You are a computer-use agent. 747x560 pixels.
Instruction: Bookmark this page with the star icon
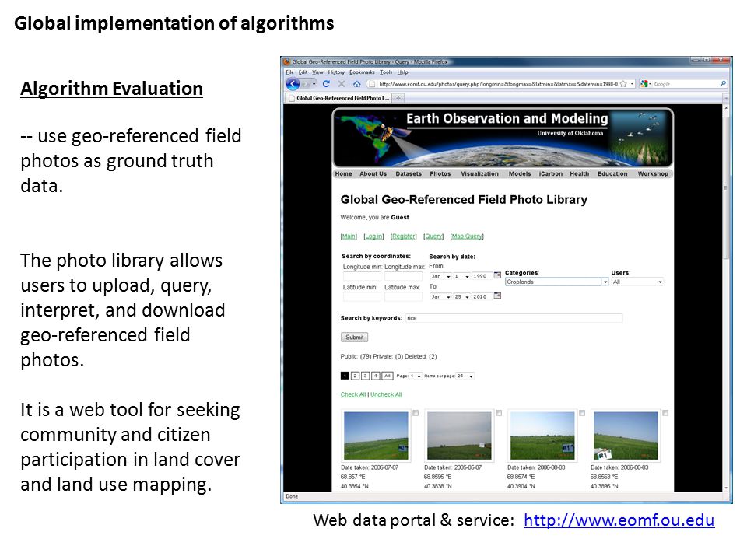point(622,84)
